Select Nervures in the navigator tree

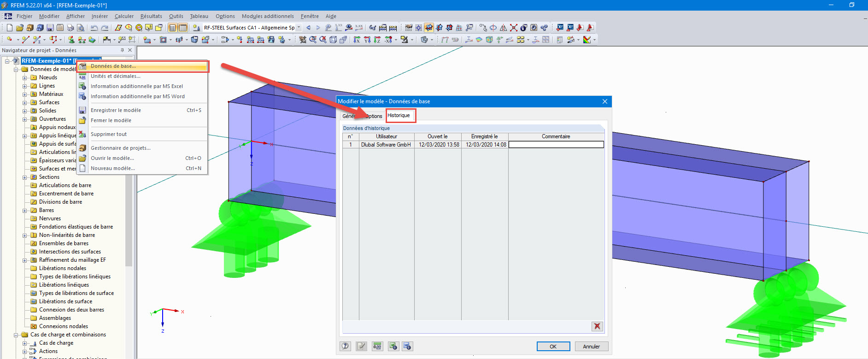click(x=50, y=218)
